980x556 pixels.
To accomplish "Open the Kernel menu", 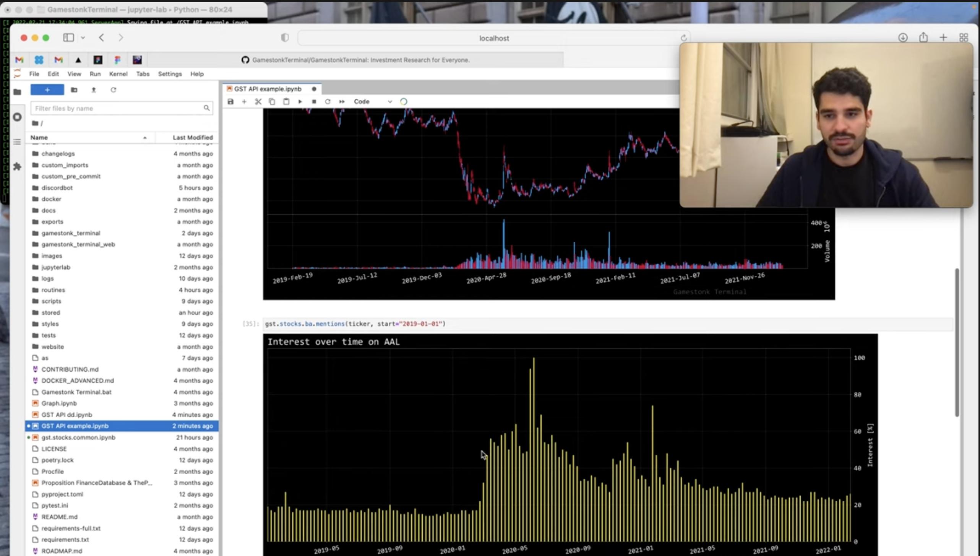I will 118,74.
